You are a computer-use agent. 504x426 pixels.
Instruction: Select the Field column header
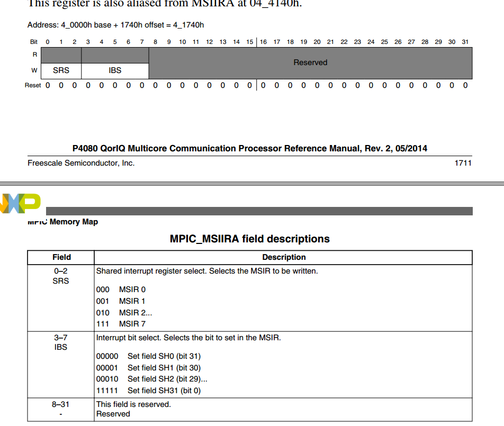coord(61,257)
